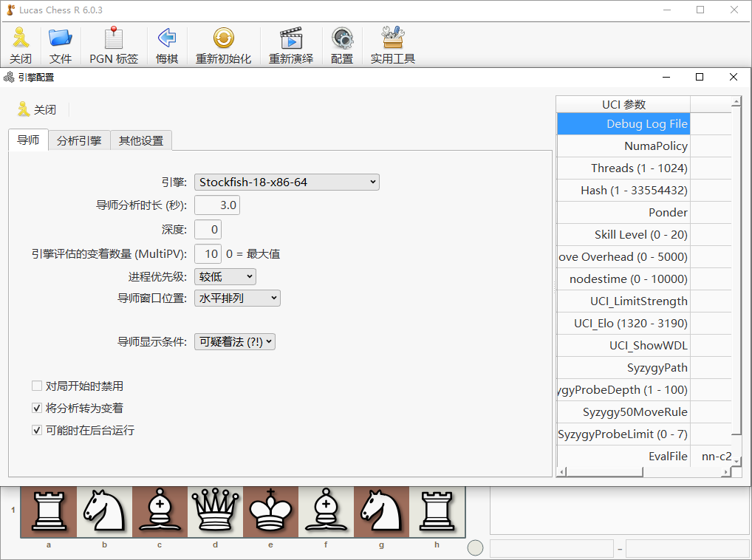Image resolution: width=752 pixels, height=560 pixels.
Task: Click the 关闭 icon in main toolbar
Action: coord(21,38)
